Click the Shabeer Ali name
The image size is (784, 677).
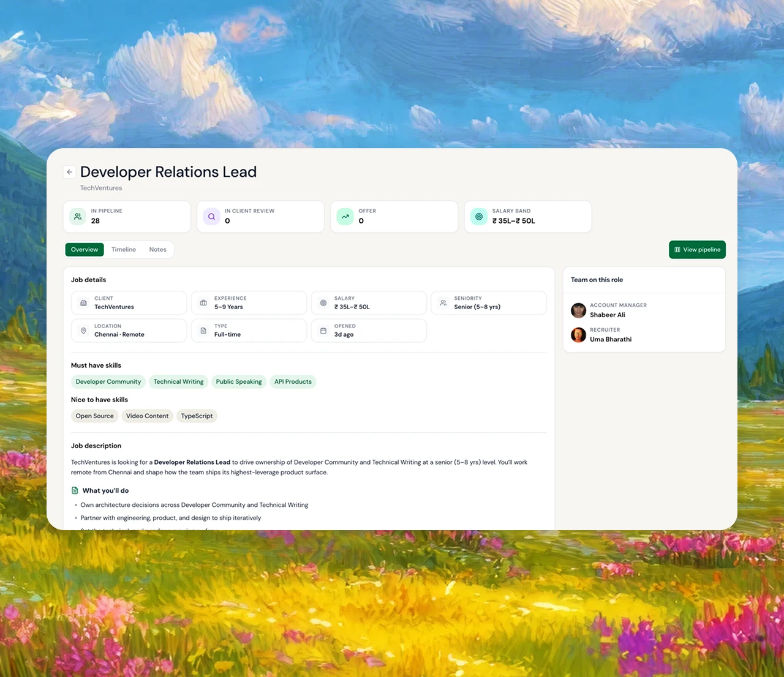pos(608,315)
